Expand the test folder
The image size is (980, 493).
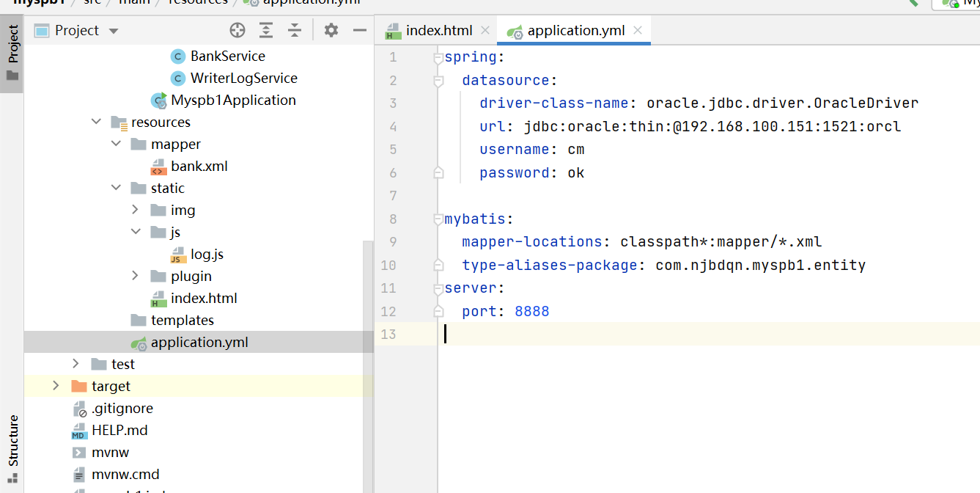coord(76,364)
